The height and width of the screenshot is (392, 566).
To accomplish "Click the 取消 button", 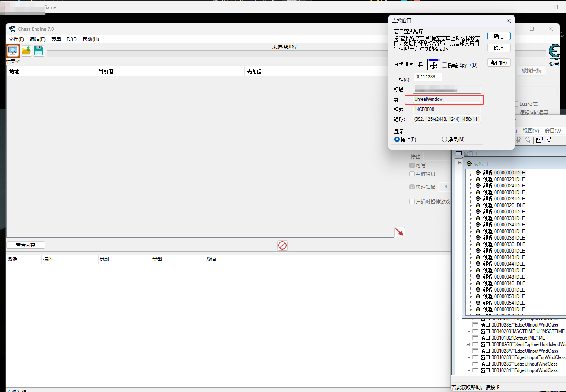I will (x=499, y=48).
